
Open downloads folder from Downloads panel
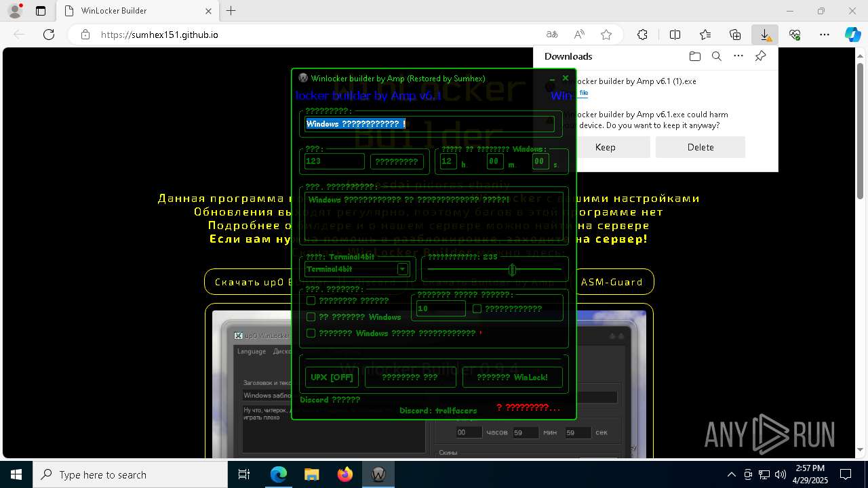[x=694, y=56]
